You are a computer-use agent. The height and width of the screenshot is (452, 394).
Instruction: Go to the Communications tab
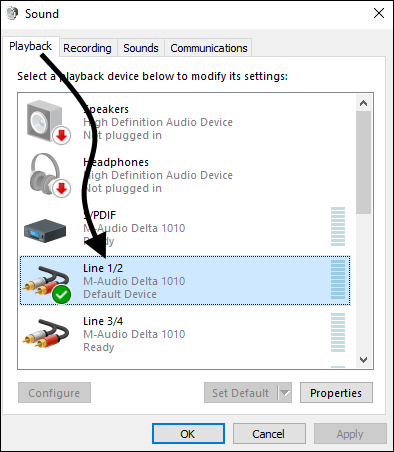(209, 48)
